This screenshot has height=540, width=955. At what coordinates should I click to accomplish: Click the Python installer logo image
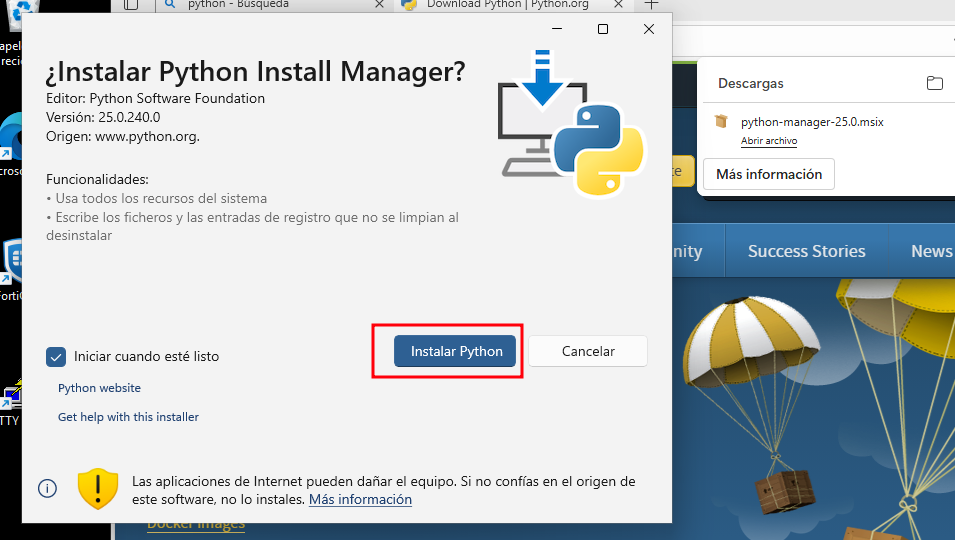(571, 121)
